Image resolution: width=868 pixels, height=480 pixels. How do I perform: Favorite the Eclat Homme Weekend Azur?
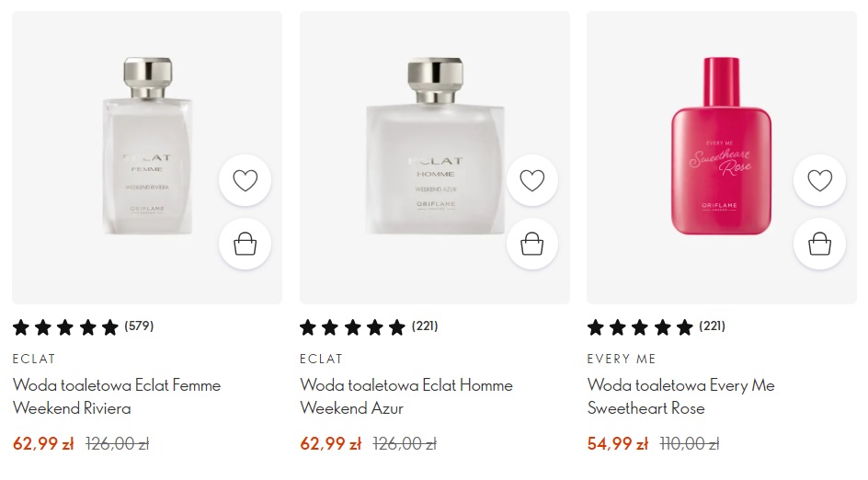[x=532, y=180]
